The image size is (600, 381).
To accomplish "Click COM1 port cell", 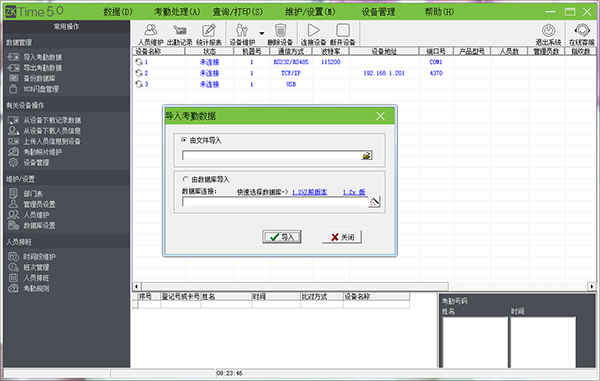I will pos(436,62).
